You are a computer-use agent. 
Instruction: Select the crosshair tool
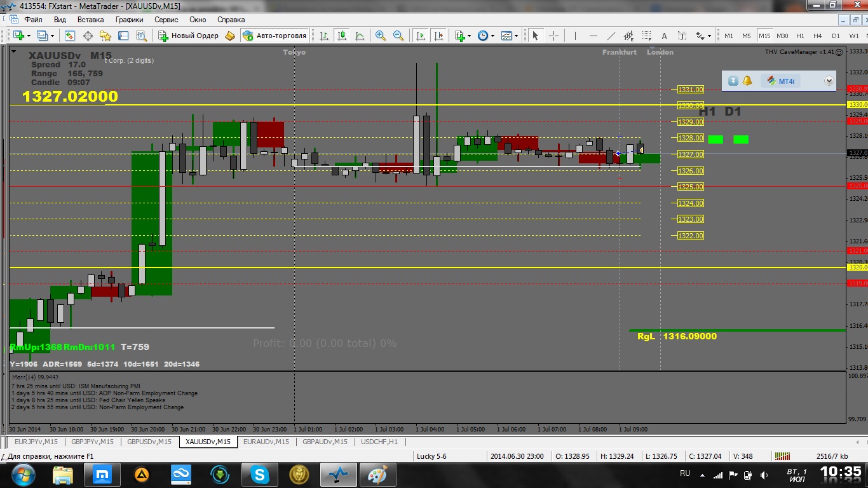click(x=553, y=36)
